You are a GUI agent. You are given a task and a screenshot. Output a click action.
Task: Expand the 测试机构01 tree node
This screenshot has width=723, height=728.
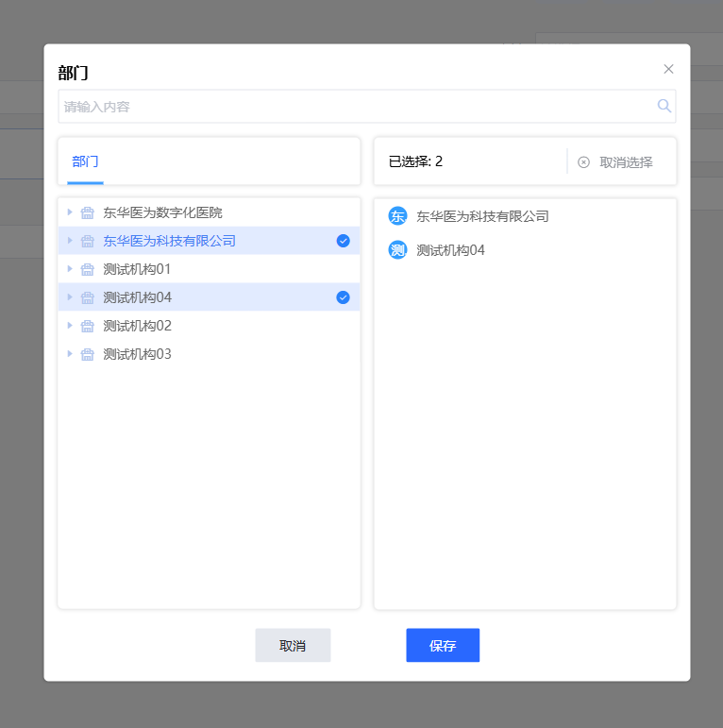[x=70, y=269]
